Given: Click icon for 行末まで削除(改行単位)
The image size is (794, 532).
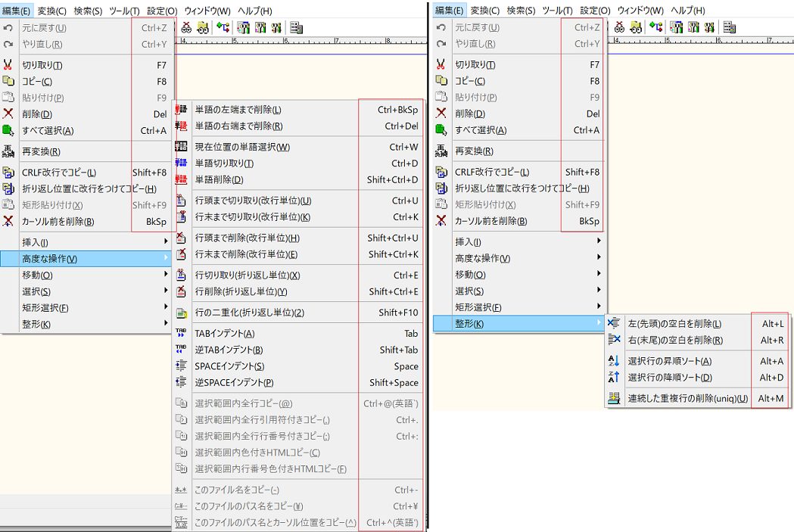Looking at the screenshot, I should coord(182,254).
